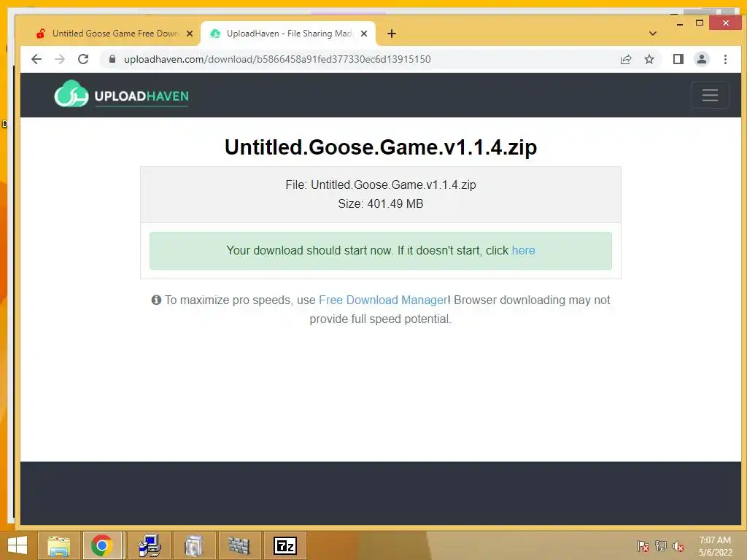Click the padlock site info icon
747x560 pixels.
pyautogui.click(x=112, y=59)
